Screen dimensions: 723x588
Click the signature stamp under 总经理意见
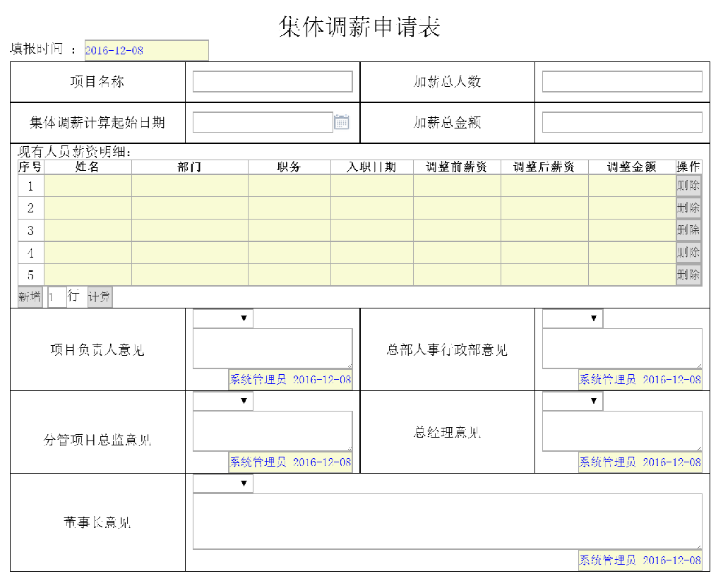coord(640,462)
